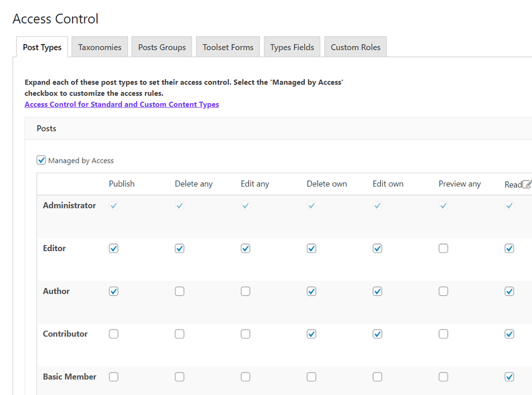The width and height of the screenshot is (532, 395).
Task: Switch to Toolset Forms tab
Action: [x=228, y=47]
